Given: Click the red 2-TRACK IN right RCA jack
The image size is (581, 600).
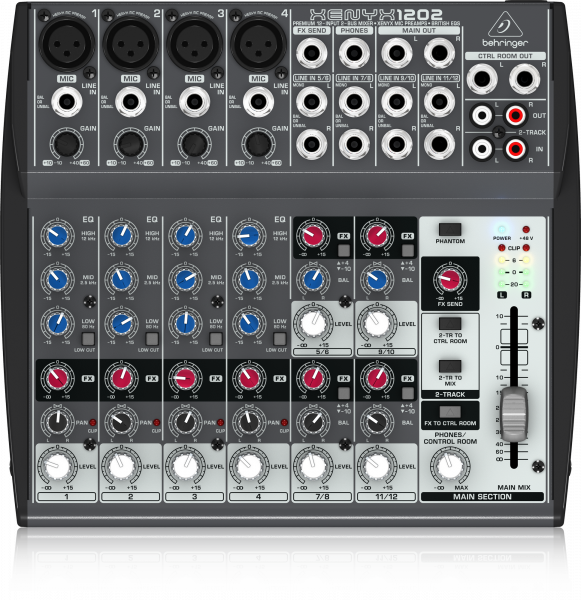Looking at the screenshot, I should tap(516, 148).
